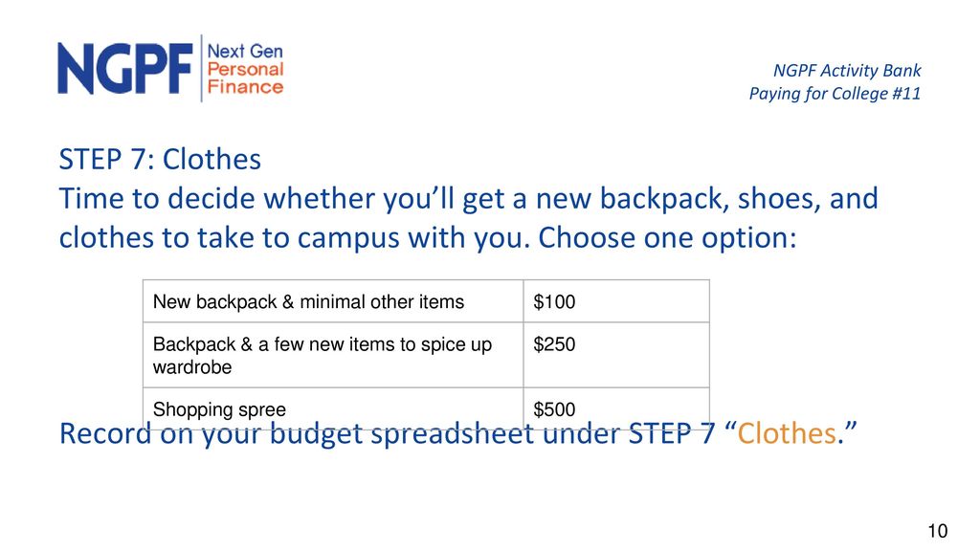Screen dimensions: 980x551
Task: Click the STEP 7: Clothes heading
Action: 160,159
